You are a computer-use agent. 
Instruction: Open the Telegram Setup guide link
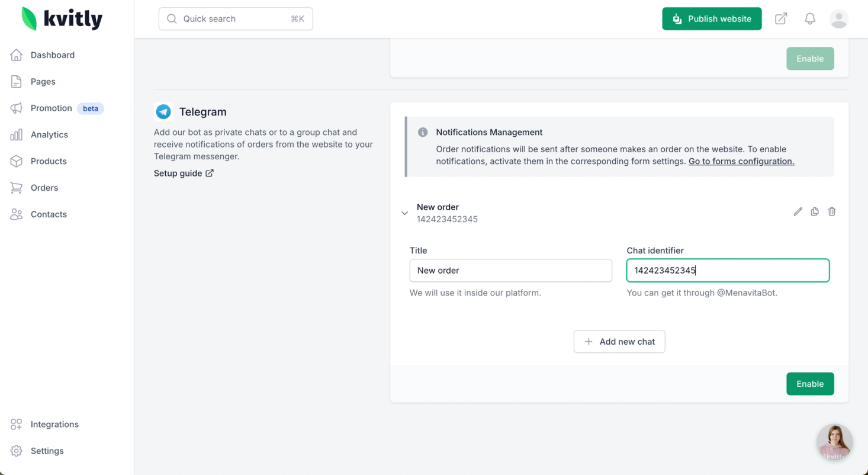[x=184, y=174]
